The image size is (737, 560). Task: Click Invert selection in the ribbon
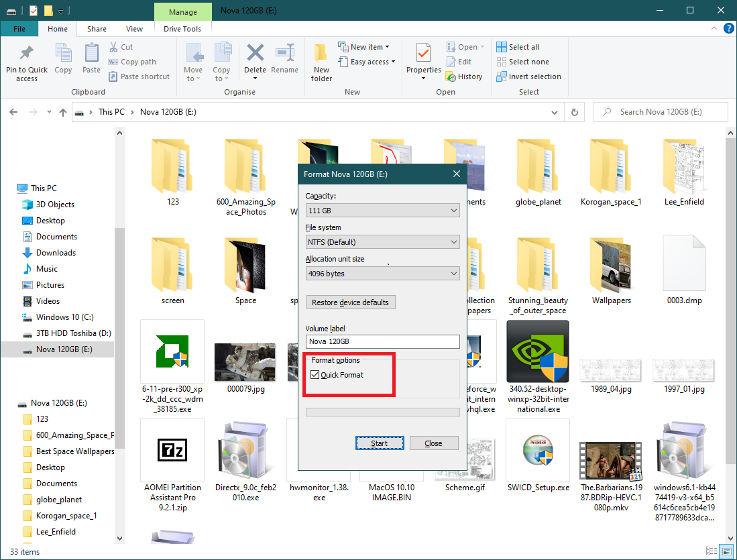pos(528,76)
